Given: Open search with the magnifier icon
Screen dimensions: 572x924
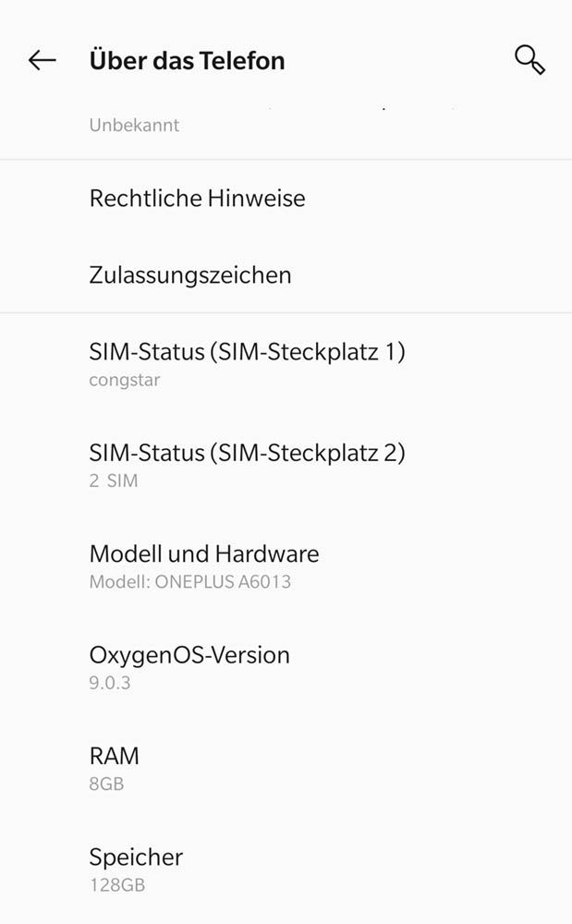Looking at the screenshot, I should (x=529, y=60).
